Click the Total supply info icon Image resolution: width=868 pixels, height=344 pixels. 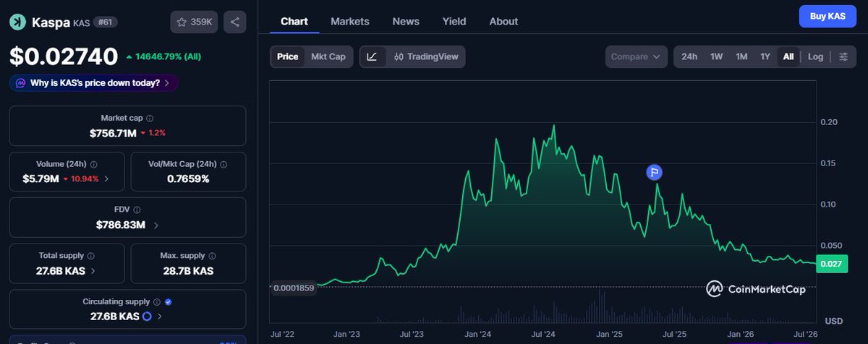[x=92, y=256]
